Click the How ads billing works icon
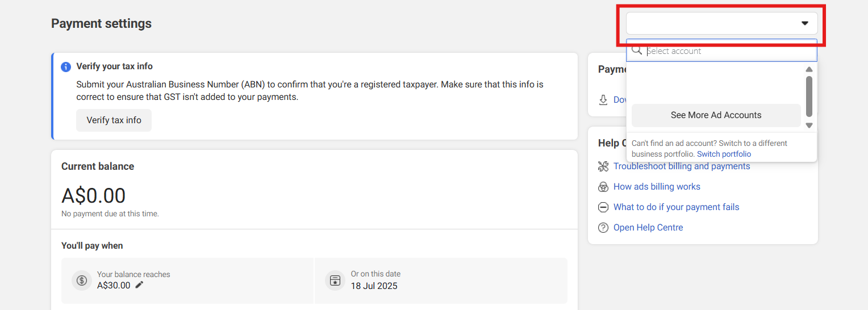The width and height of the screenshot is (868, 310). tap(603, 187)
